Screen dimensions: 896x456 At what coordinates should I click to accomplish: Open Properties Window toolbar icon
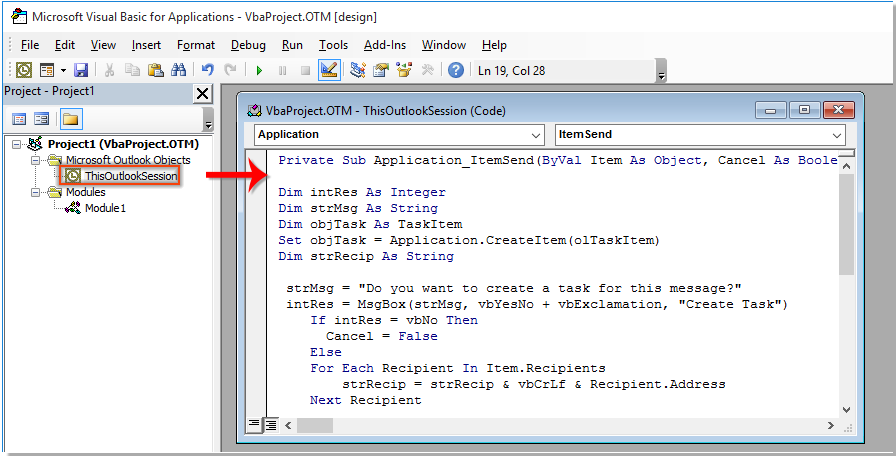[381, 70]
